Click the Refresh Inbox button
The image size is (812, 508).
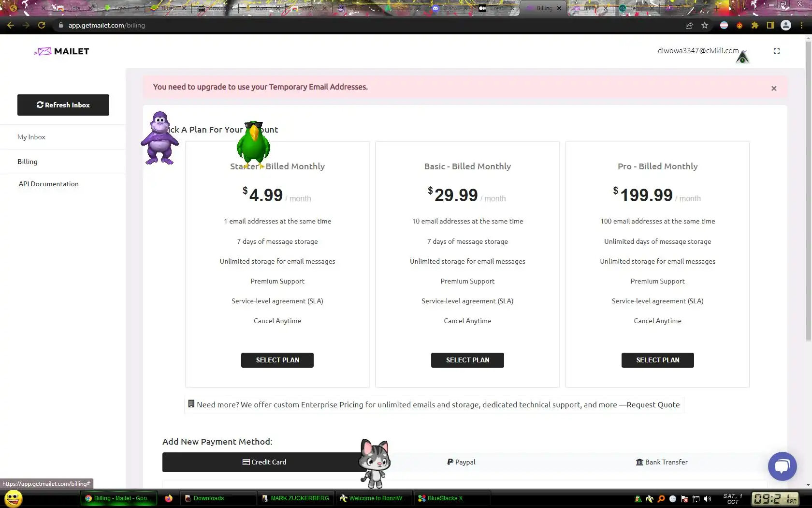pyautogui.click(x=63, y=105)
